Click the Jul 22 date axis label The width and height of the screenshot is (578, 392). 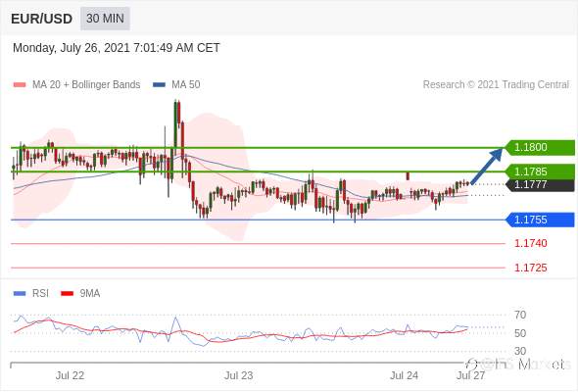pyautogui.click(x=70, y=375)
